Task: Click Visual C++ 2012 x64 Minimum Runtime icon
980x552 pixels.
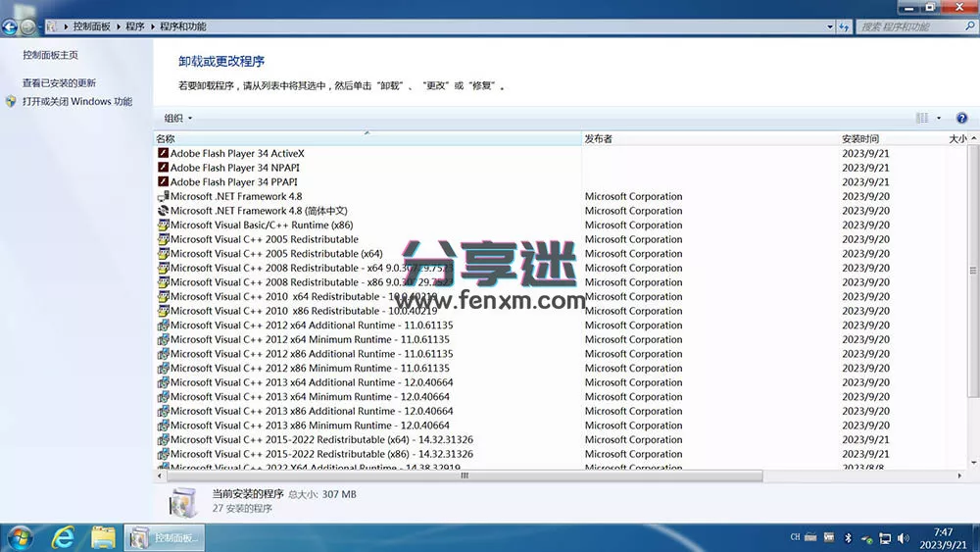Action: click(x=163, y=339)
